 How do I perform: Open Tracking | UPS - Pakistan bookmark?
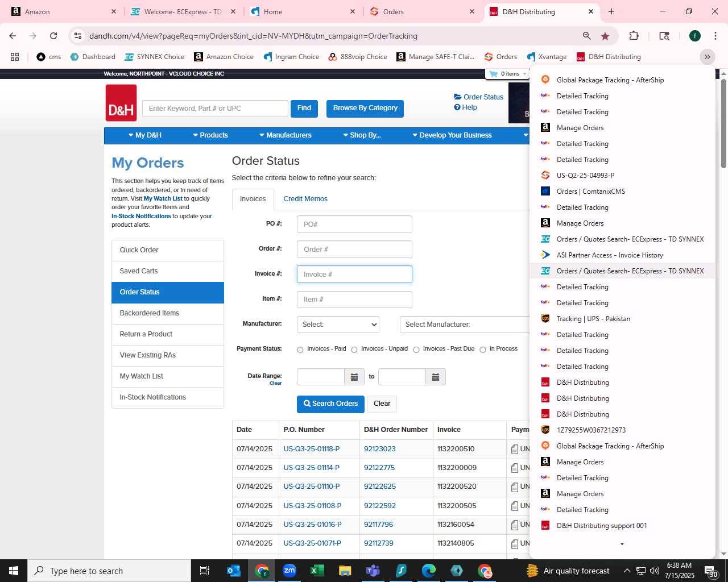tap(622, 319)
